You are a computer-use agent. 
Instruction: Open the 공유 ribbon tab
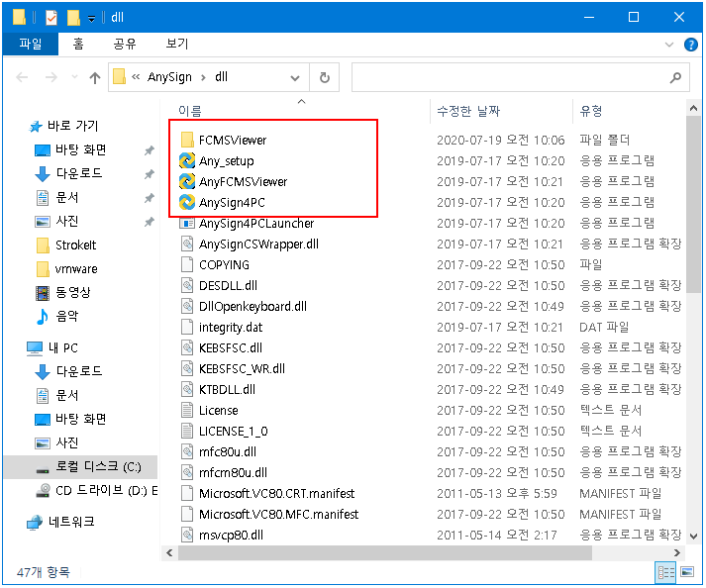(x=125, y=44)
